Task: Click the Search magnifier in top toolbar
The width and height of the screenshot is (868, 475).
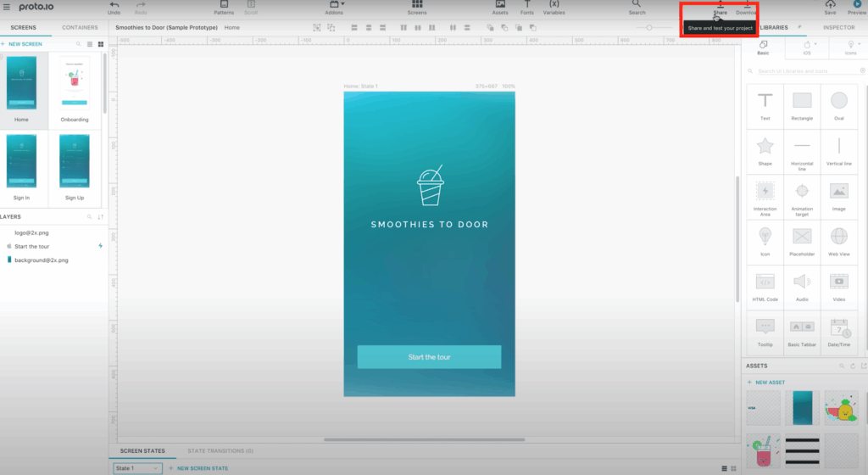Action: pos(637,5)
